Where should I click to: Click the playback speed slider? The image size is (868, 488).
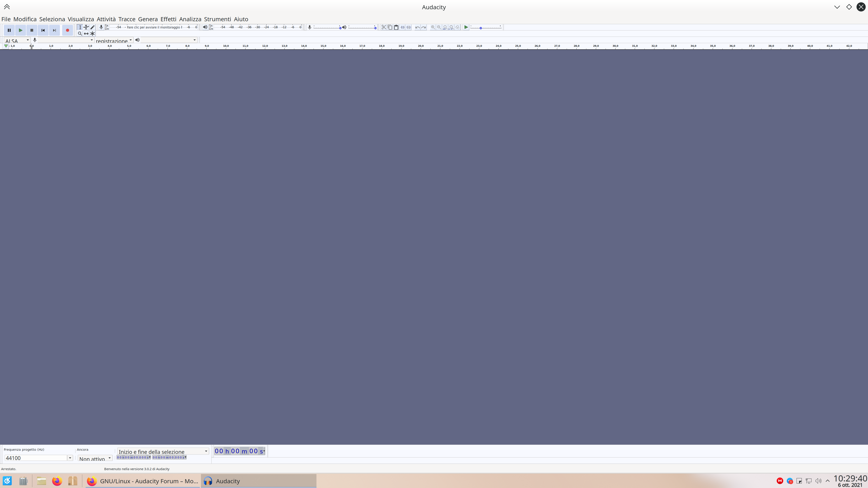coord(486,28)
